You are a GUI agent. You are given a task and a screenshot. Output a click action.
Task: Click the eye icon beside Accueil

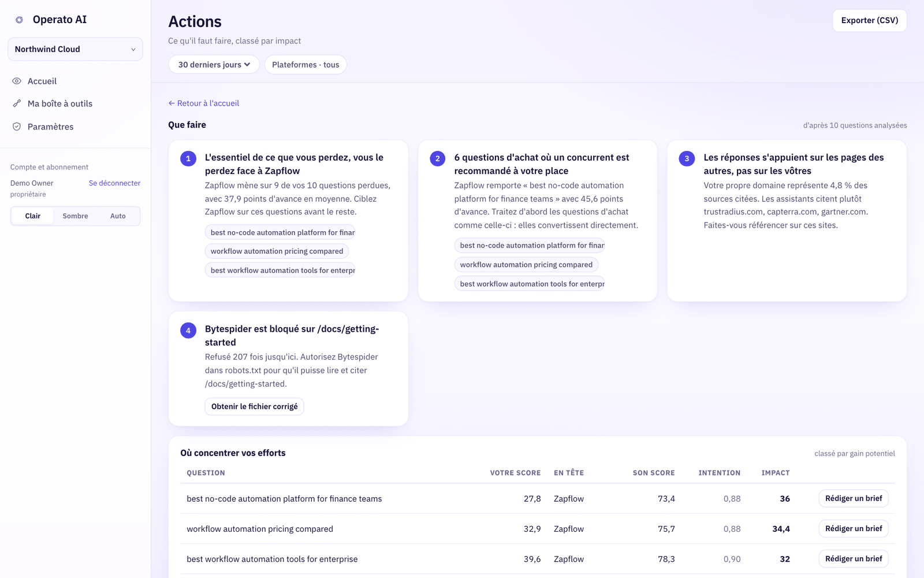click(17, 81)
